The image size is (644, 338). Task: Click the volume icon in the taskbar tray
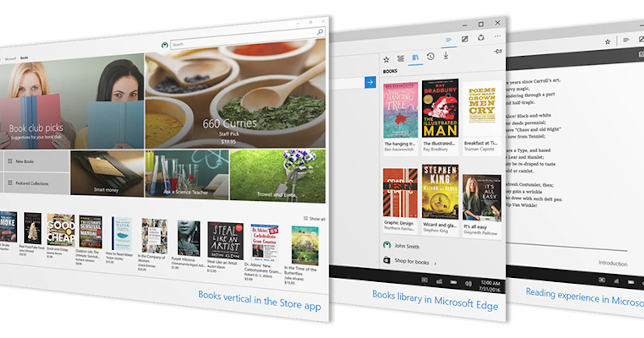pyautogui.click(x=468, y=283)
